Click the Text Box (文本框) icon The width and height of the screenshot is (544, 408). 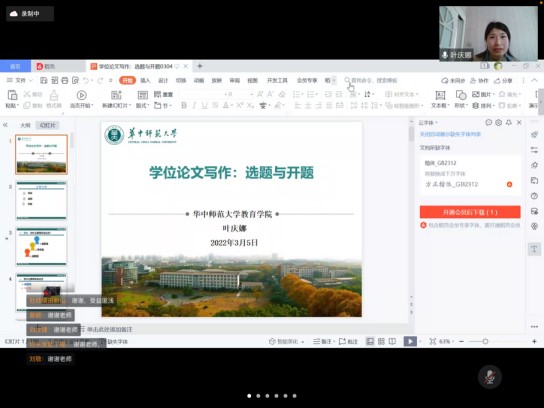440,95
